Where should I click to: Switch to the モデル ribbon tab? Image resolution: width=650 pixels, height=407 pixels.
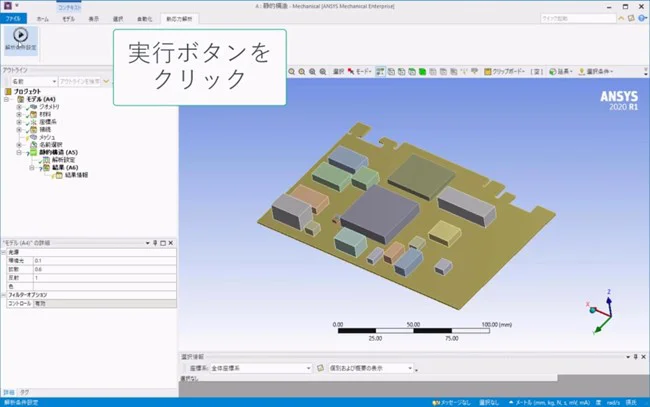(68, 19)
